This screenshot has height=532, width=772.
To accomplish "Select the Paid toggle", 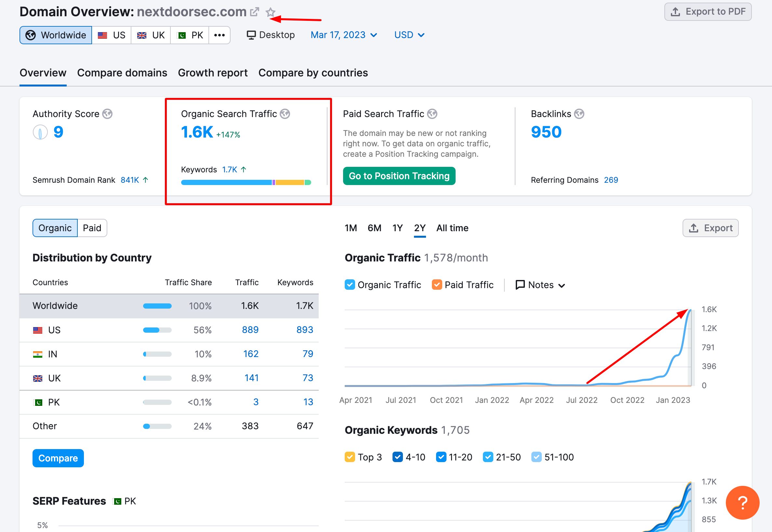I will [x=92, y=228].
